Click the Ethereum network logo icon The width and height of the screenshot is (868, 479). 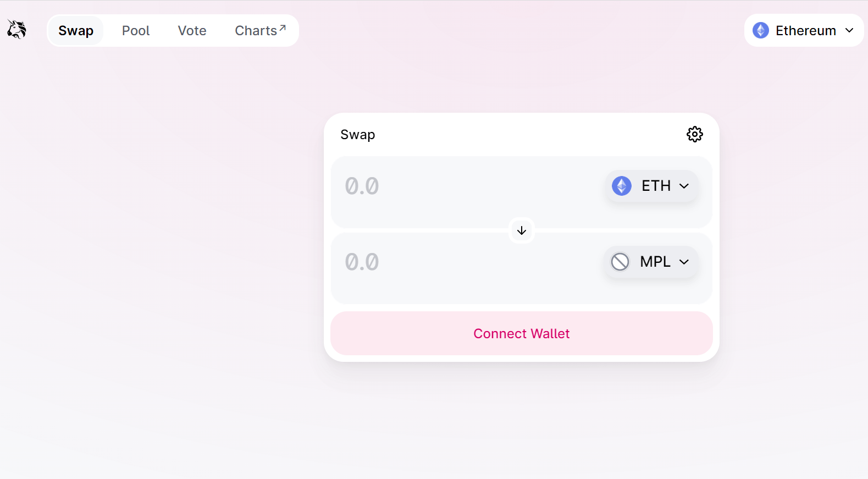click(761, 30)
